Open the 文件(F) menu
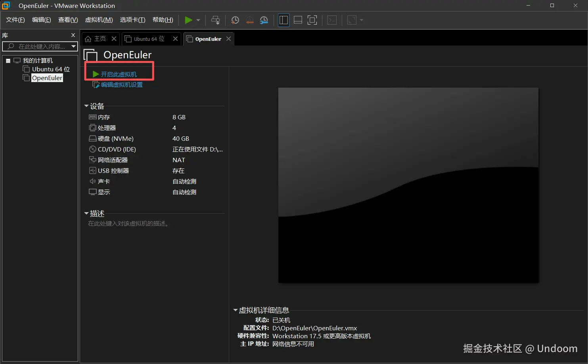 point(15,20)
